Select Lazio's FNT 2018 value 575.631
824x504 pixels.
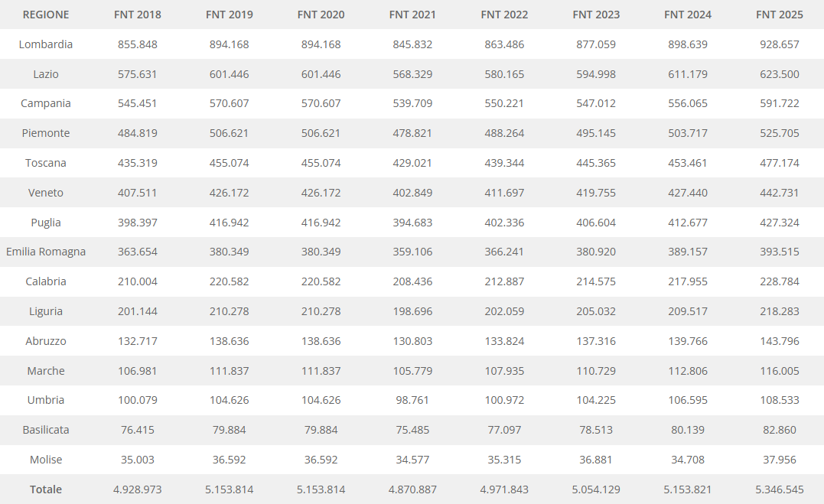[138, 74]
